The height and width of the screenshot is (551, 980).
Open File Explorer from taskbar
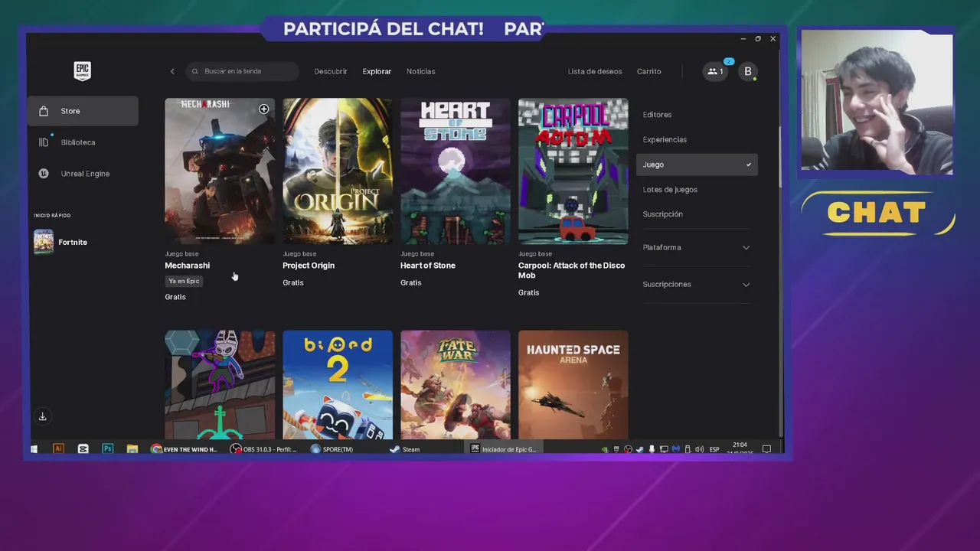[x=132, y=449]
